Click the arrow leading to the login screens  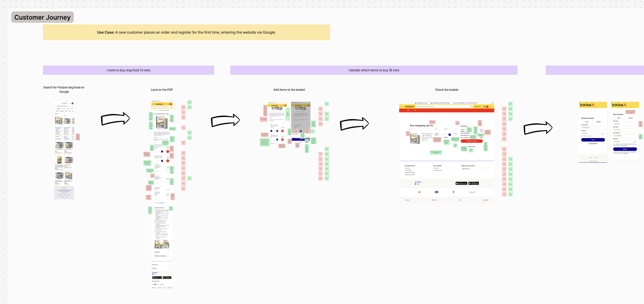(x=538, y=128)
